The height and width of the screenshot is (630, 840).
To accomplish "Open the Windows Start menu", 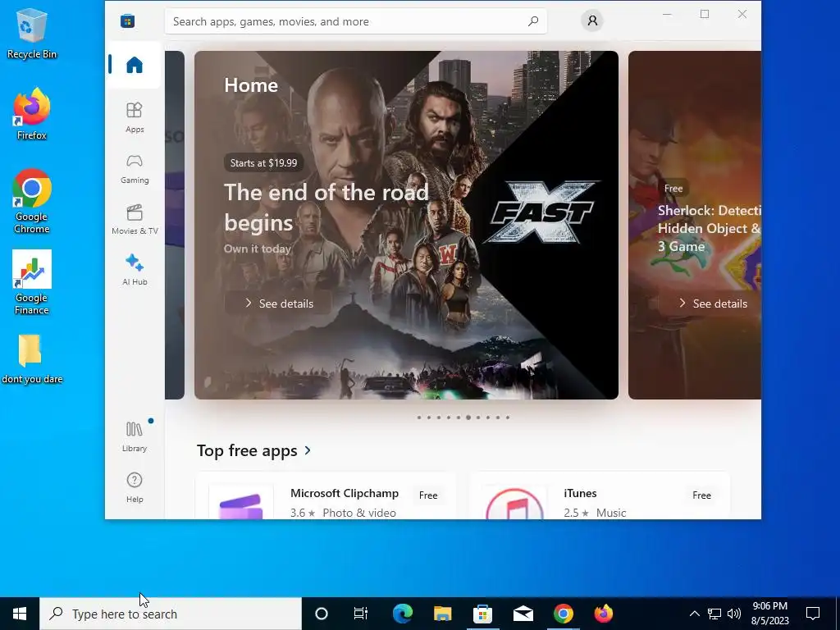I will (x=20, y=614).
